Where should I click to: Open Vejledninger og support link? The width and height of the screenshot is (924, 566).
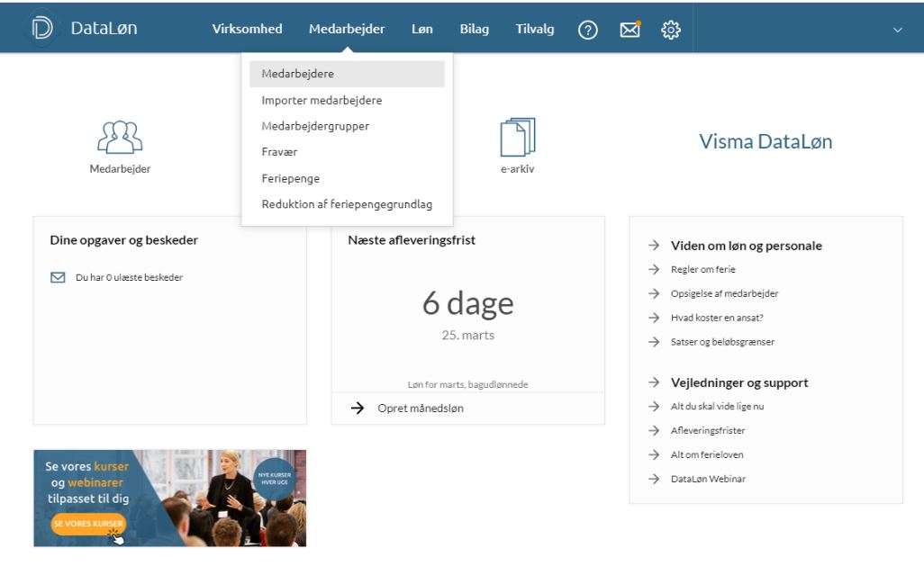[739, 382]
